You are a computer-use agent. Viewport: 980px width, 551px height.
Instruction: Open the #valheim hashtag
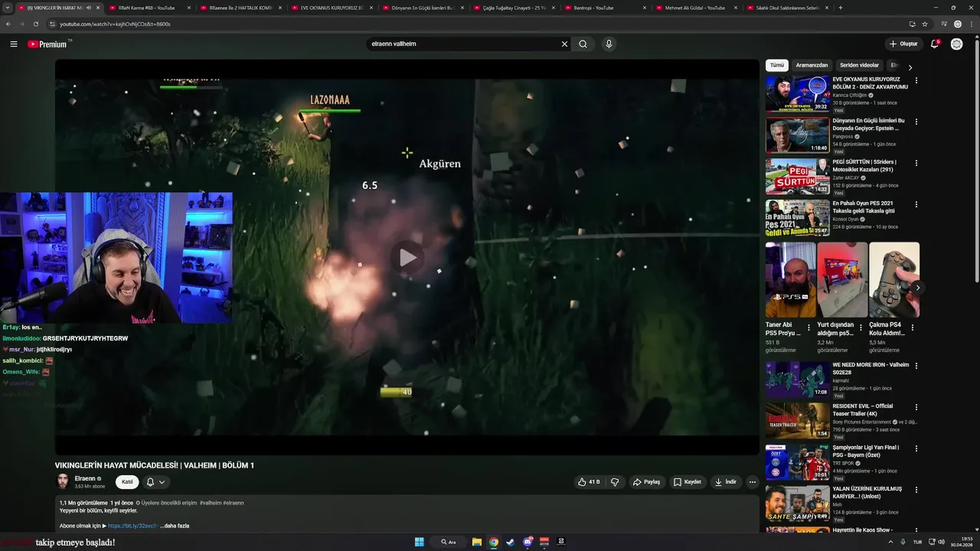pyautogui.click(x=210, y=503)
